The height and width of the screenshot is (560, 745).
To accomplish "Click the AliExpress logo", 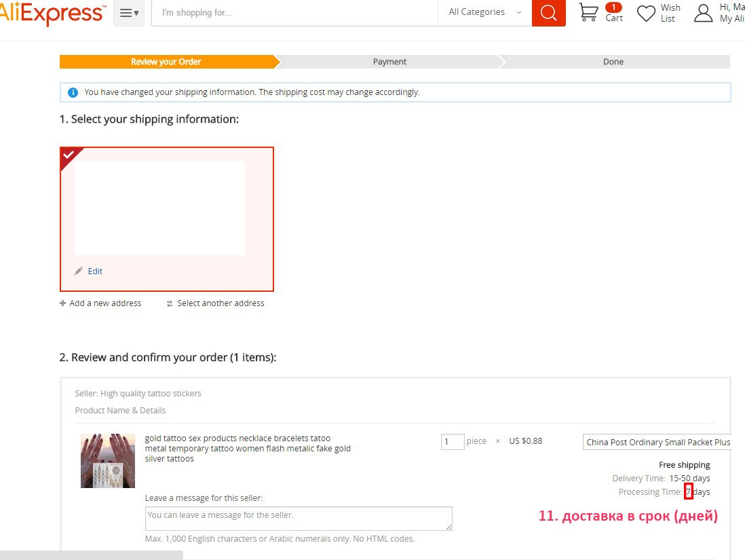I will click(x=52, y=13).
